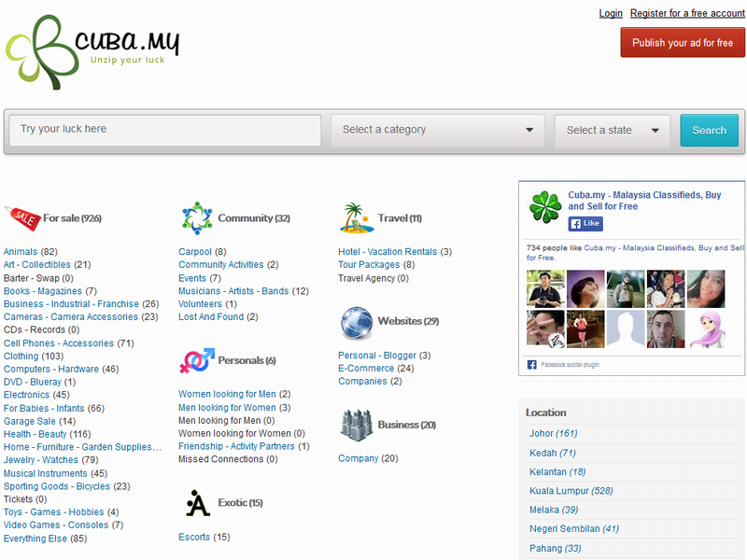Open Home - Furniture - Garden Supplies link
747x560 pixels.
[x=82, y=447]
